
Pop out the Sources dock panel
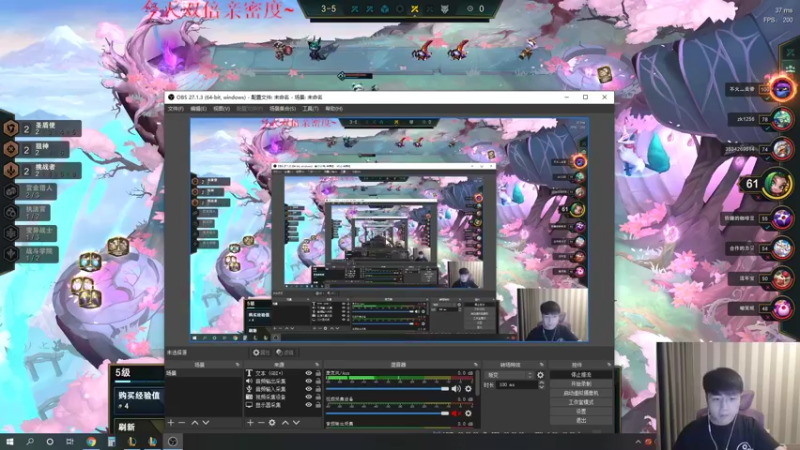pyautogui.click(x=317, y=365)
